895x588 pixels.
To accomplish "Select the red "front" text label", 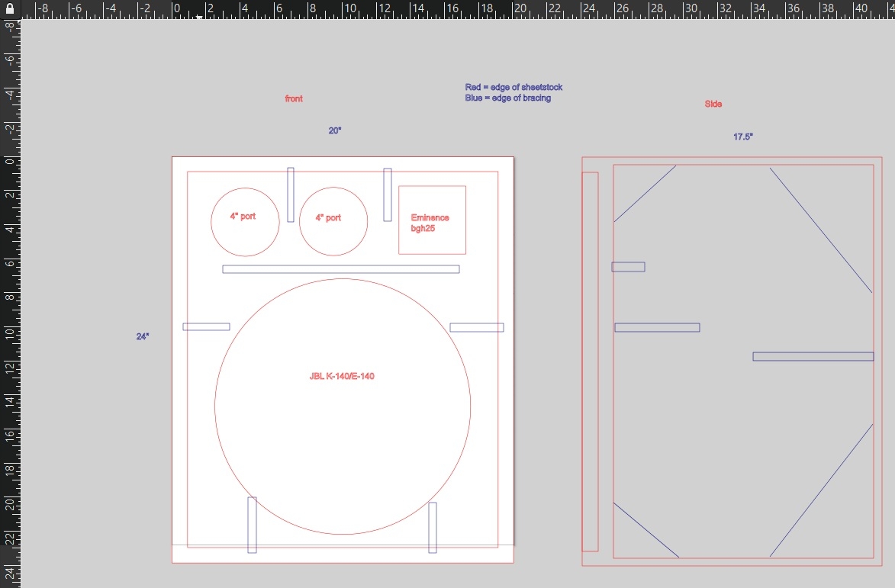I will [x=294, y=98].
